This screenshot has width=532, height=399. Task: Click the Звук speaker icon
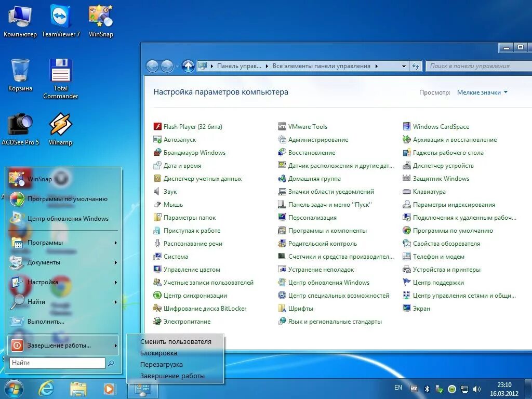pyautogui.click(x=157, y=192)
